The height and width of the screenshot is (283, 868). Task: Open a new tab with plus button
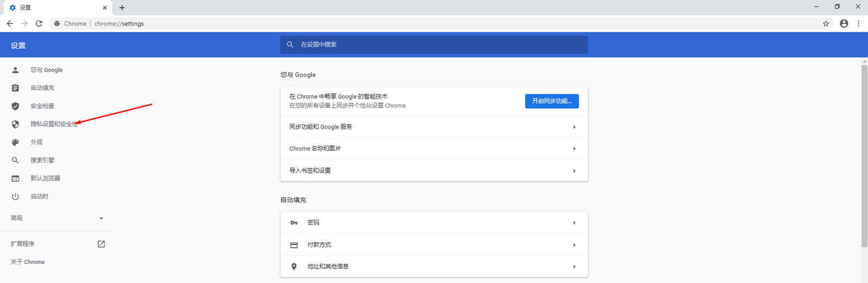point(122,8)
